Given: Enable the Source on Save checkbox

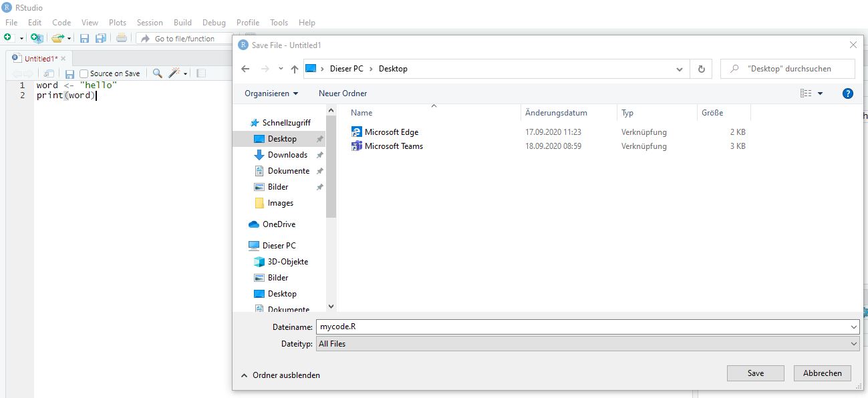Looking at the screenshot, I should coord(84,73).
